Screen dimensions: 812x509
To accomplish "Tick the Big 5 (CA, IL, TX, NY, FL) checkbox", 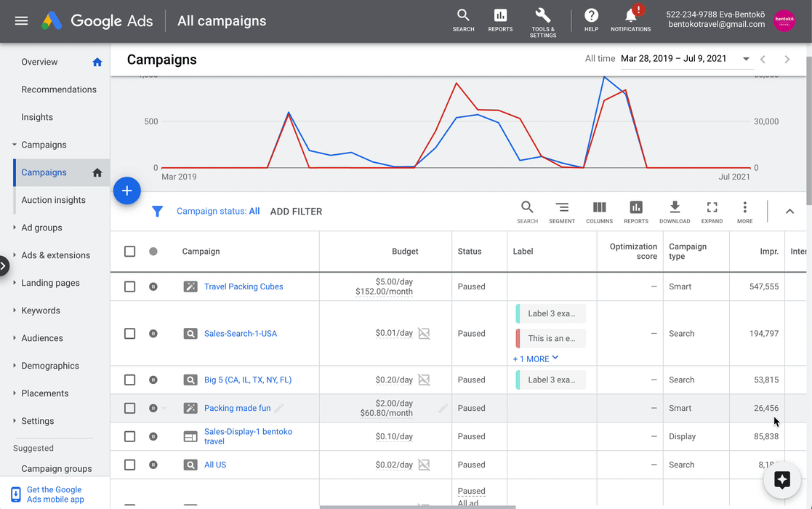I will point(129,380).
